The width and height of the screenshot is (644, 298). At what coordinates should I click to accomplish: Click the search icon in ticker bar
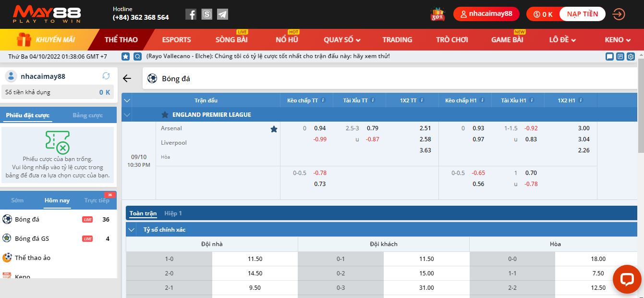tap(137, 56)
